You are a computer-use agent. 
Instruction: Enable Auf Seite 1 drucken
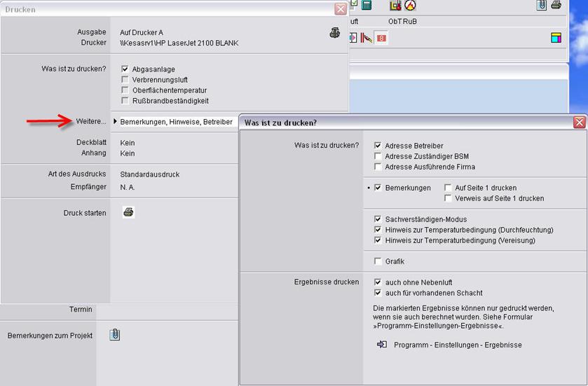click(448, 187)
